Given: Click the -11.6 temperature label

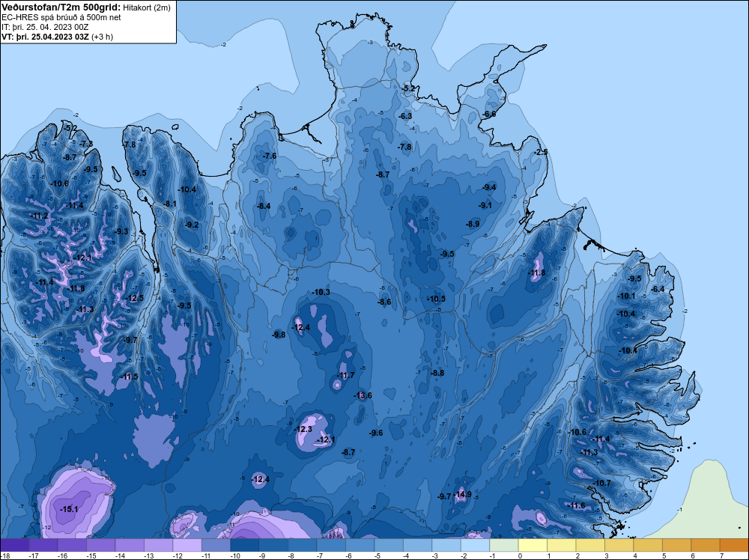Looking at the screenshot, I should click(576, 505).
